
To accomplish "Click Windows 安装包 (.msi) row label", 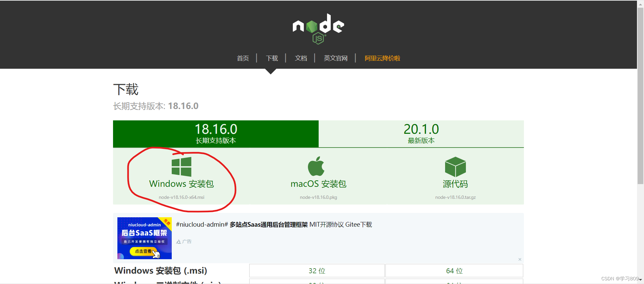I will coord(161,271).
